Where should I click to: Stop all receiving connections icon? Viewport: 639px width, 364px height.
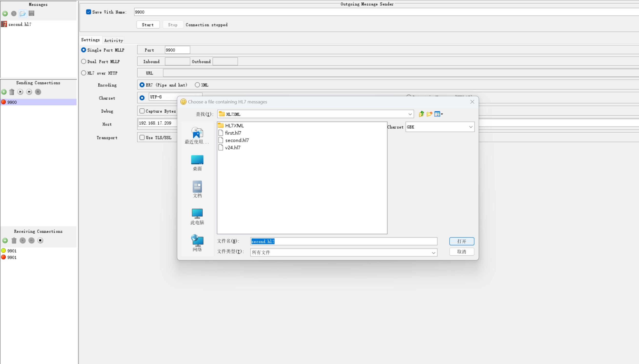pyautogui.click(x=40, y=240)
